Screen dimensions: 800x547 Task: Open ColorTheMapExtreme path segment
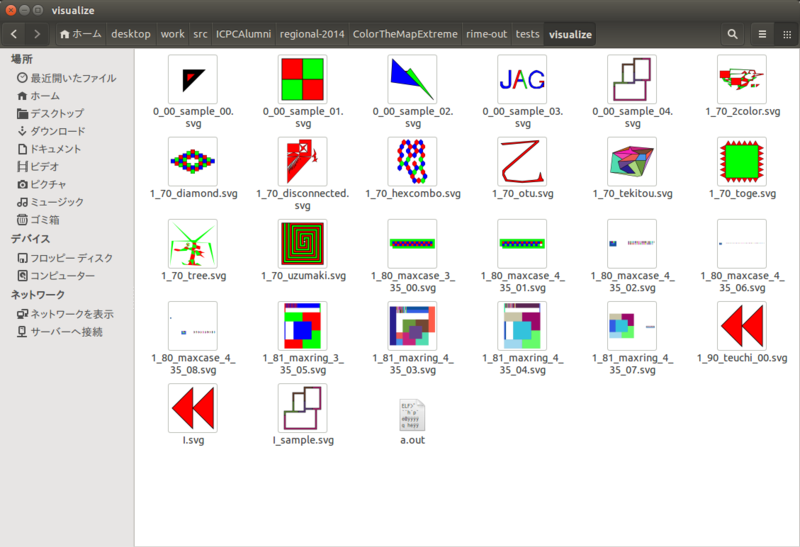405,34
